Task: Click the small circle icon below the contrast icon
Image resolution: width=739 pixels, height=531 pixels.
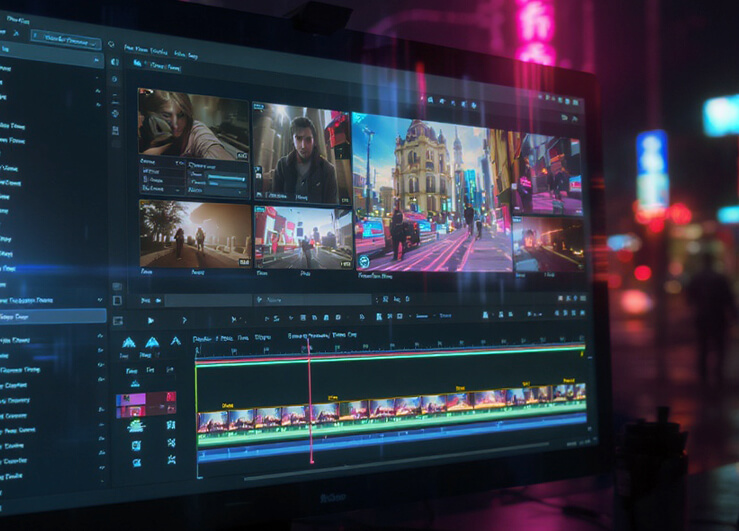Action: (x=115, y=79)
